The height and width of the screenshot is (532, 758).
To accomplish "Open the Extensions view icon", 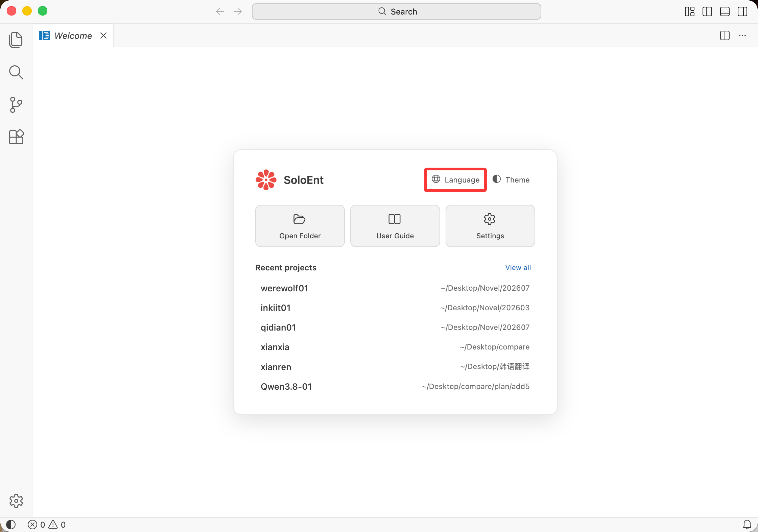I will [x=16, y=137].
